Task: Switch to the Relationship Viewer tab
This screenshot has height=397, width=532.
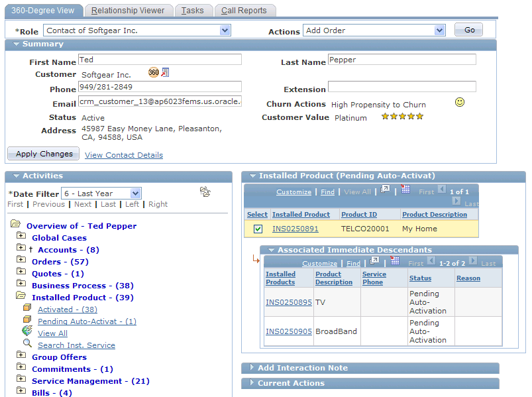Action: point(129,11)
